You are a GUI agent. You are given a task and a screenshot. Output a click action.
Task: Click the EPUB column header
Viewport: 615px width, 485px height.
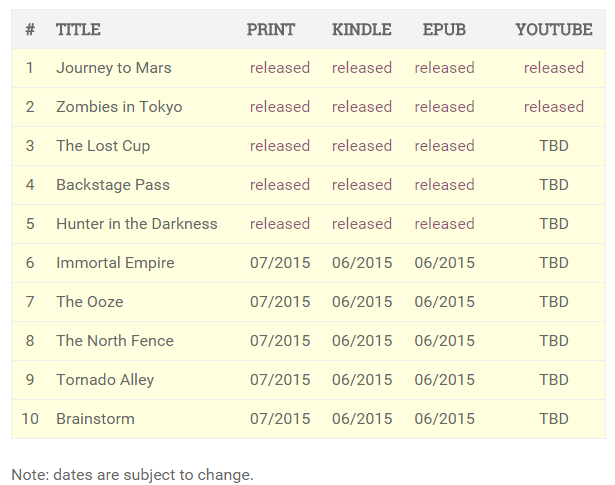click(444, 30)
